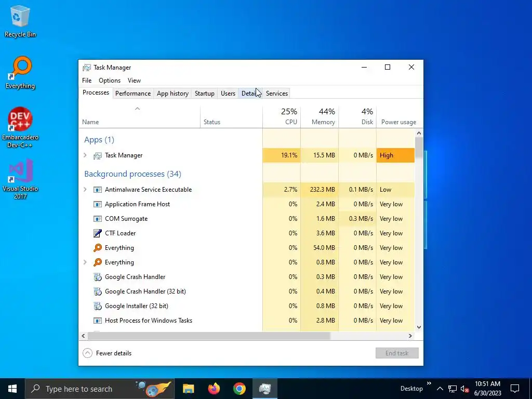The image size is (532, 399).
Task: Show hidden system tray icons
Action: point(440,389)
